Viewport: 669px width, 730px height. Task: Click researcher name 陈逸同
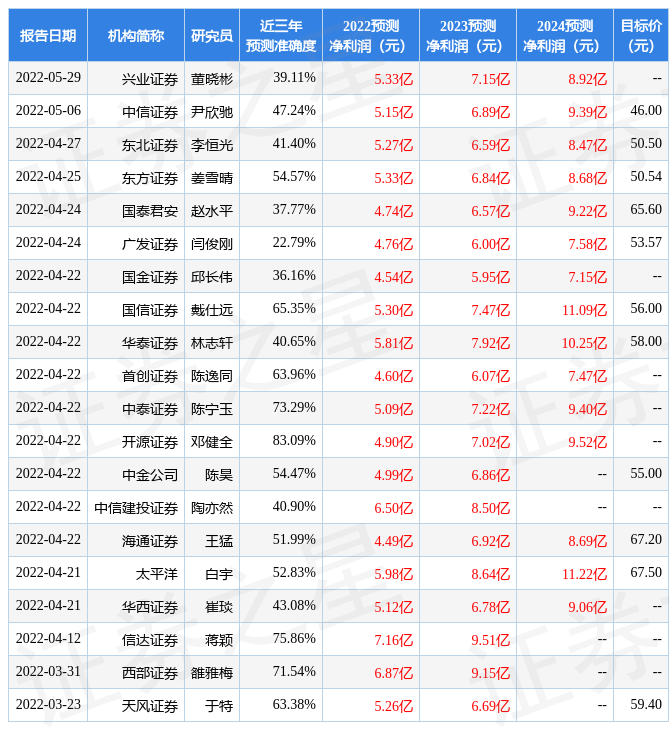[x=212, y=376]
